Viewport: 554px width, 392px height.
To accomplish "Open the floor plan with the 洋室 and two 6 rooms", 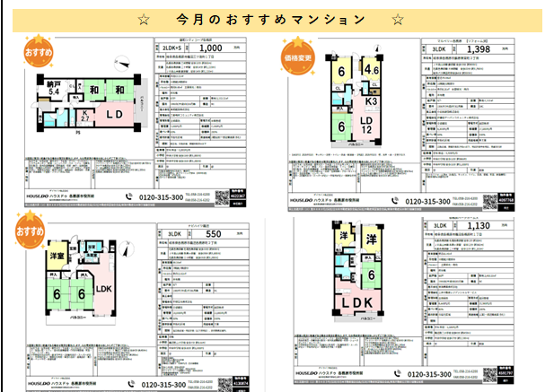I will point(82,282).
